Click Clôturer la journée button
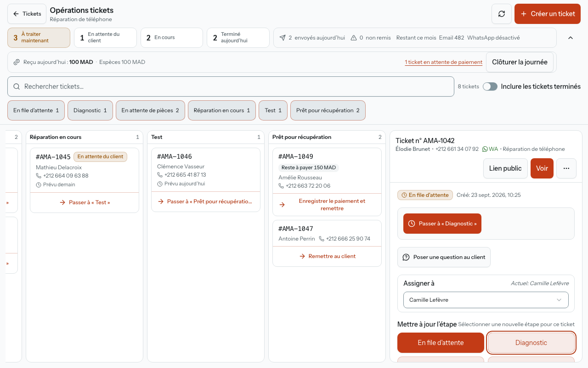 tap(520, 62)
